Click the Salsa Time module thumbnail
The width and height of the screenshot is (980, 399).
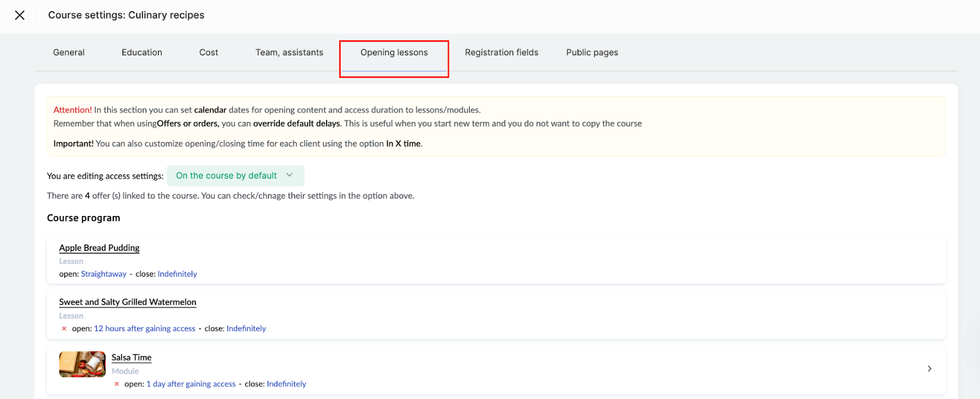82,364
